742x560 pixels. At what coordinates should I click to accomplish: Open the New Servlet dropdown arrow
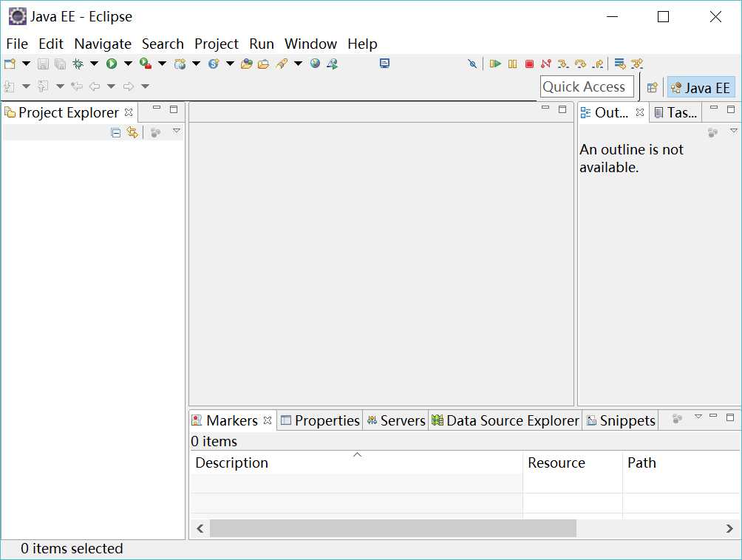pyautogui.click(x=230, y=64)
